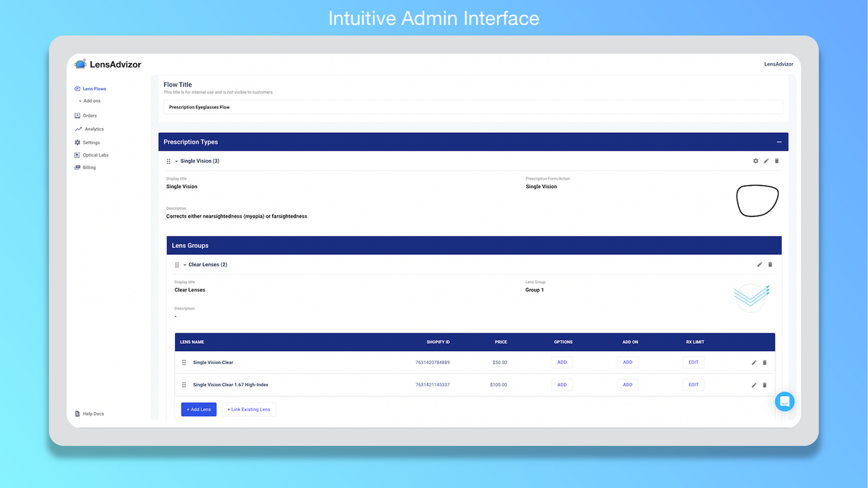The width and height of the screenshot is (868, 488).
Task: Edit the Single Vision prescription type
Action: click(766, 161)
